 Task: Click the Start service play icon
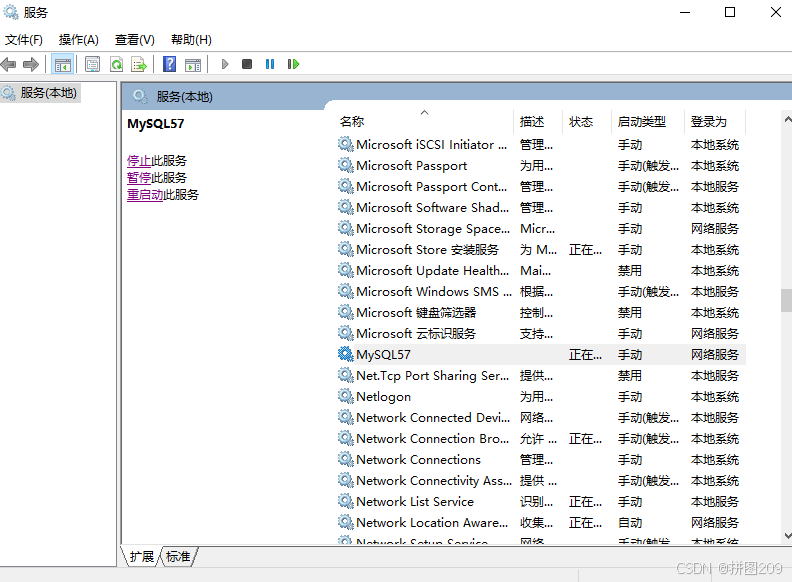click(225, 64)
